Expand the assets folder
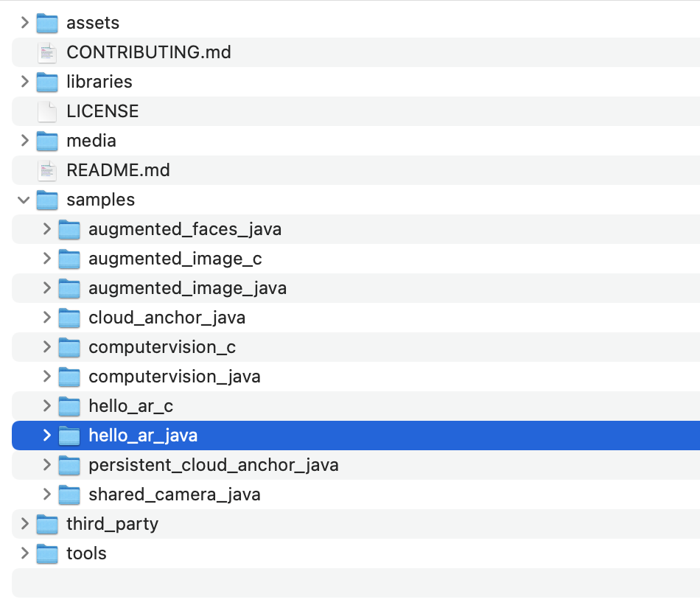 [23, 23]
